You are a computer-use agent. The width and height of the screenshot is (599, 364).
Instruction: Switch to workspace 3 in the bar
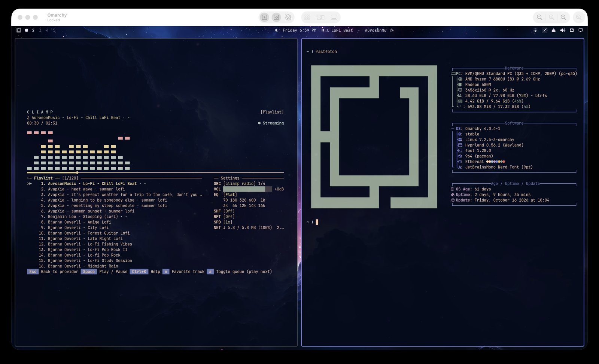click(x=40, y=30)
